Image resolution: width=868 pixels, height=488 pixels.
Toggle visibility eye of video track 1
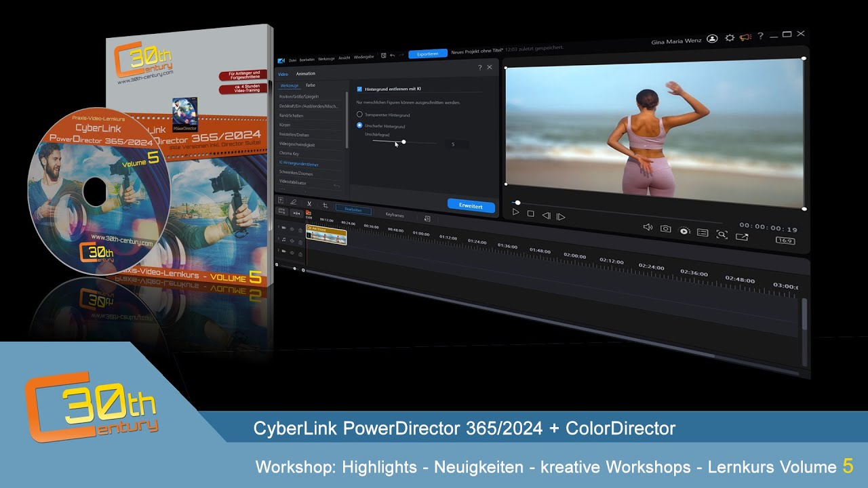(x=292, y=229)
